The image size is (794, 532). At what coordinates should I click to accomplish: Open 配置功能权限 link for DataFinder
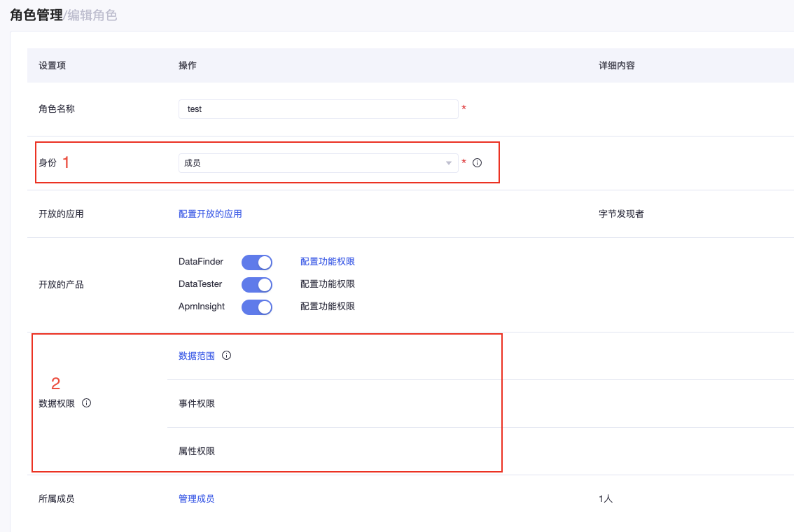pyautogui.click(x=328, y=261)
